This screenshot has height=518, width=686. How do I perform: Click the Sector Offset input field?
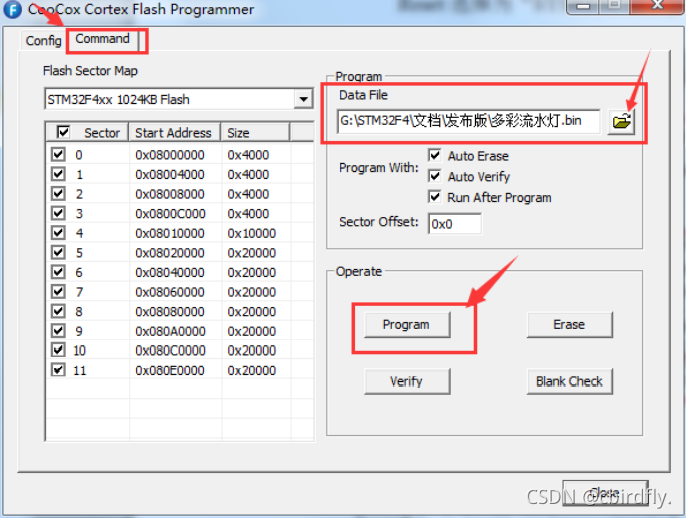tap(455, 224)
